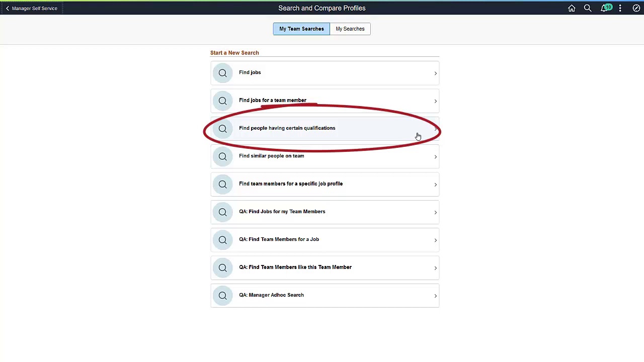Expand chevron on Find similar people on team
Viewport: 644px width, 362px height.
tap(435, 157)
